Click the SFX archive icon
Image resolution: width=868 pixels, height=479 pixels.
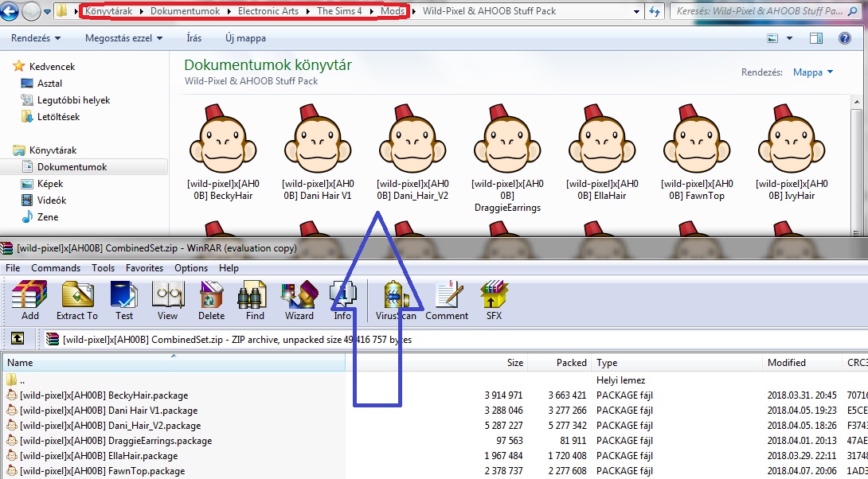pos(494,300)
